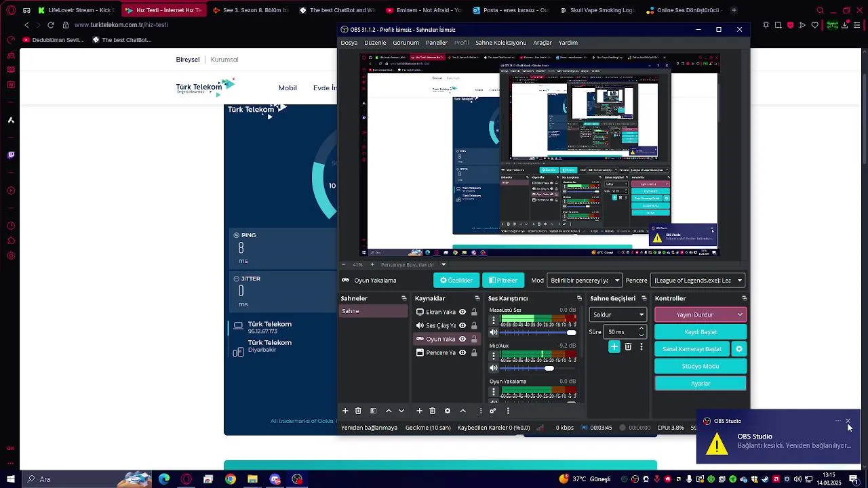Select Sahne in the scenes list
This screenshot has height=488, width=868.
[x=374, y=311]
